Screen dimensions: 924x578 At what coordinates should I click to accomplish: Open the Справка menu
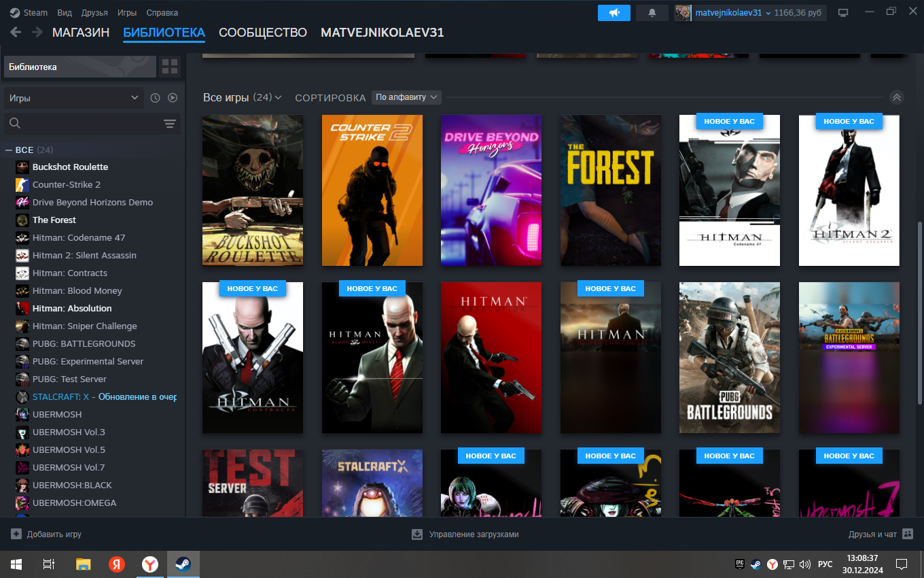pos(162,13)
